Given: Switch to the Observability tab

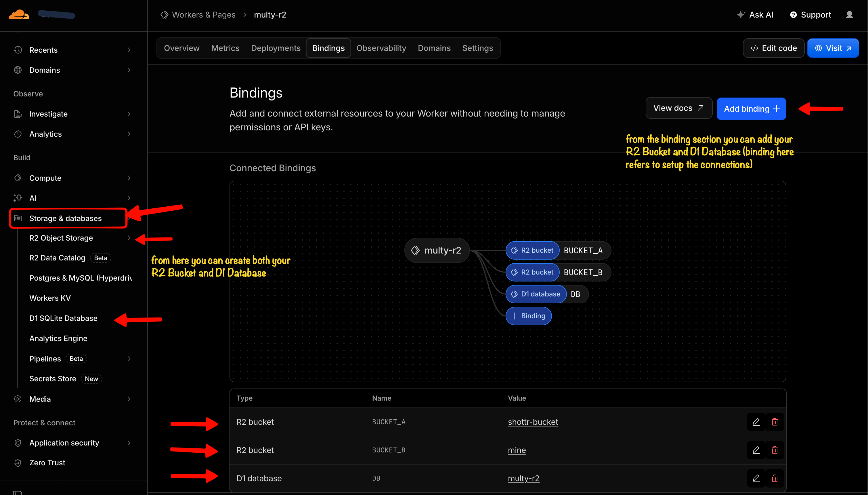Looking at the screenshot, I should click(x=381, y=48).
